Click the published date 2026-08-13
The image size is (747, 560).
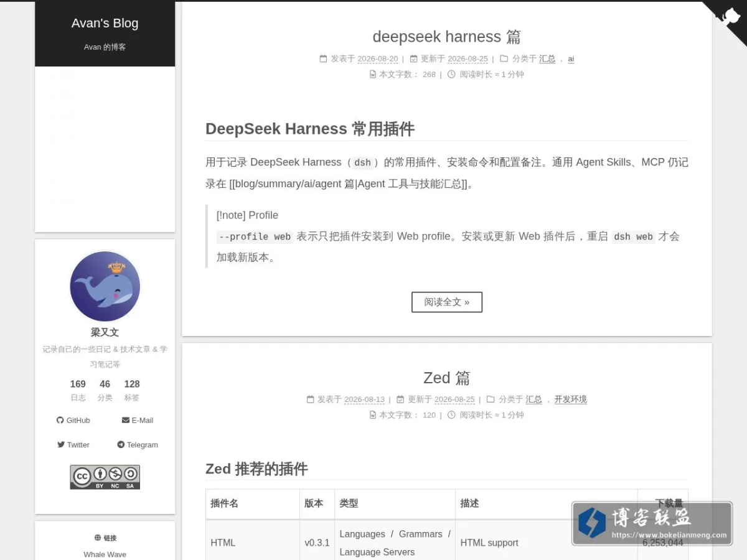(364, 399)
